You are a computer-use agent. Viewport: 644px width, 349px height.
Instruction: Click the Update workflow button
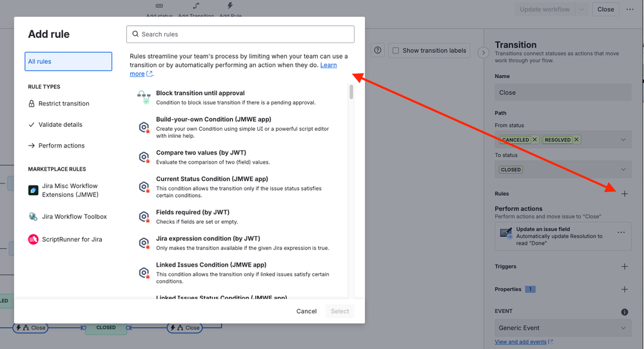pyautogui.click(x=545, y=9)
